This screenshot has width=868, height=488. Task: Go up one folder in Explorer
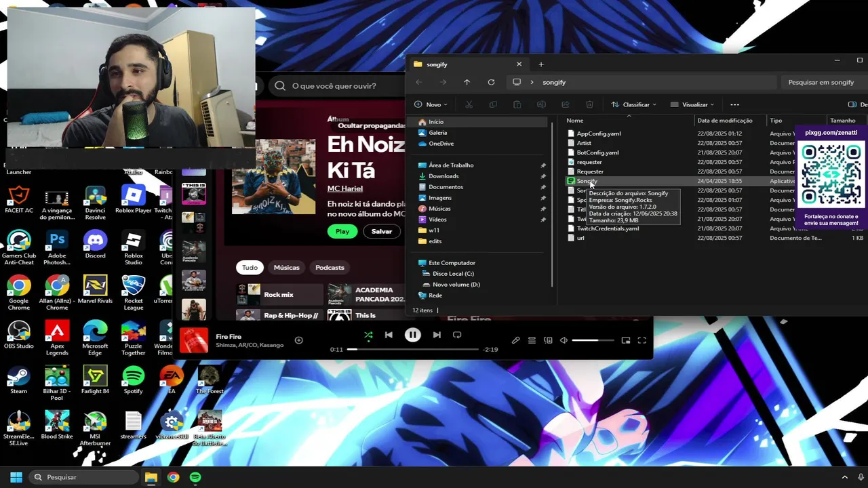pos(467,82)
